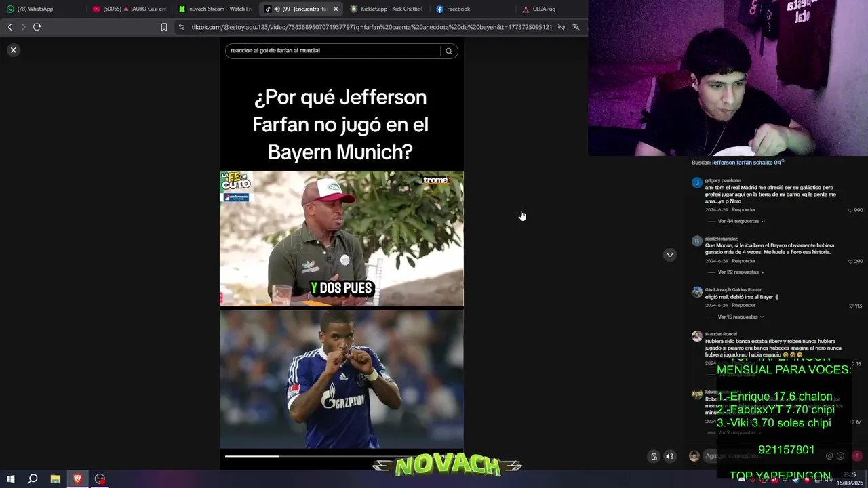Viewport: 868px width, 488px height.
Task: Click the mention @ icon in comment box
Action: pyautogui.click(x=830, y=456)
